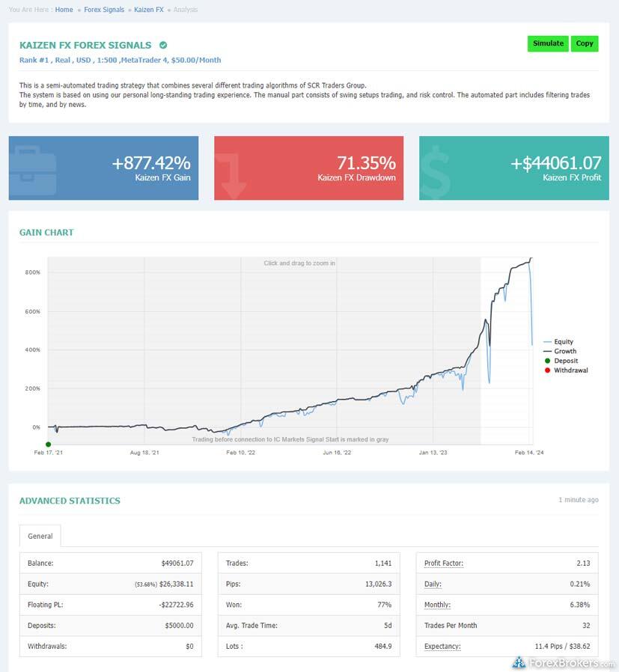Toggle Growth series in chart legend

564,352
